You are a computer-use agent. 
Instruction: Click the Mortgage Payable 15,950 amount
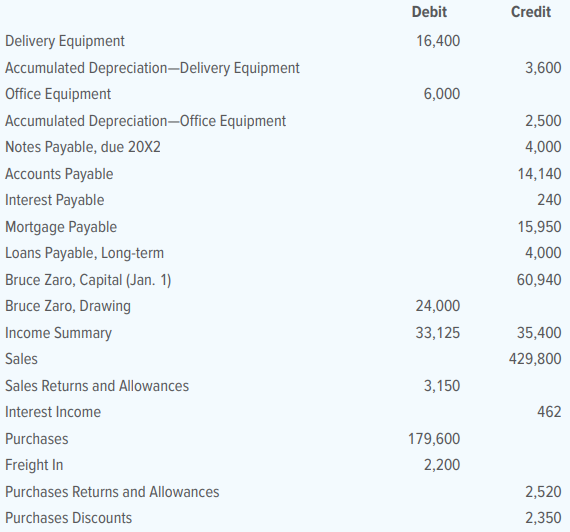[539, 227]
